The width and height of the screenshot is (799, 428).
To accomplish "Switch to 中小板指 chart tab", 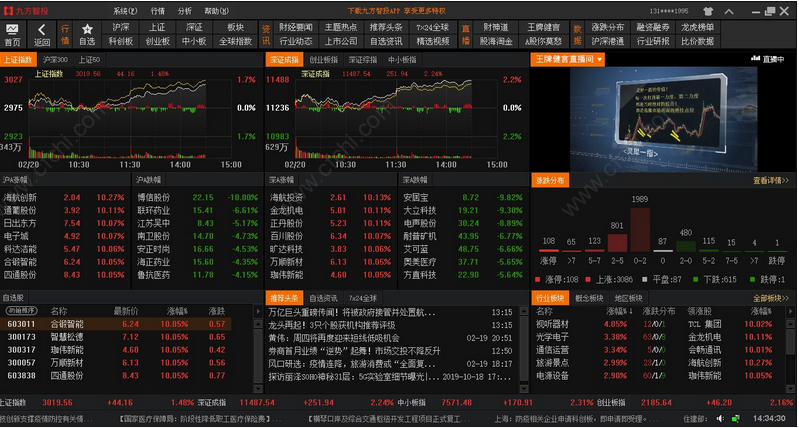I will [402, 60].
